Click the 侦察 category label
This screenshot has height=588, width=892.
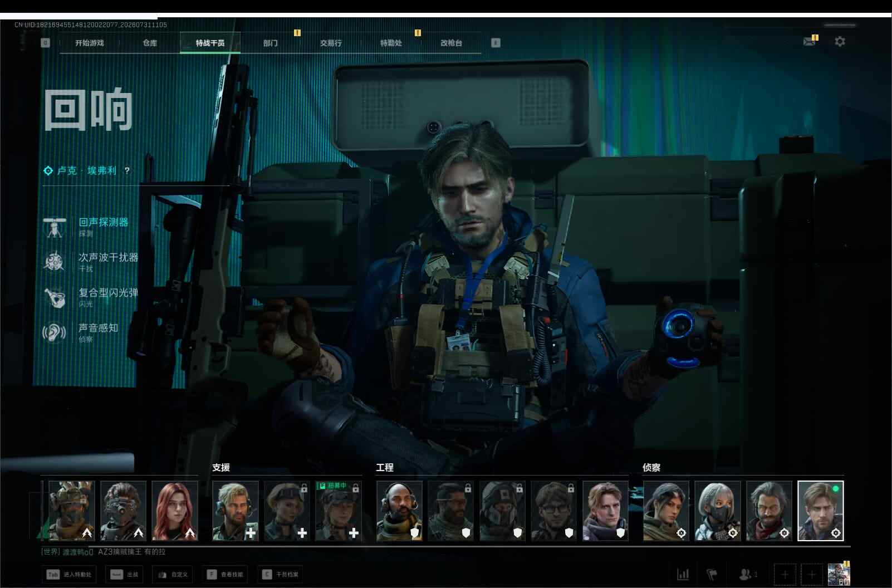(x=651, y=468)
